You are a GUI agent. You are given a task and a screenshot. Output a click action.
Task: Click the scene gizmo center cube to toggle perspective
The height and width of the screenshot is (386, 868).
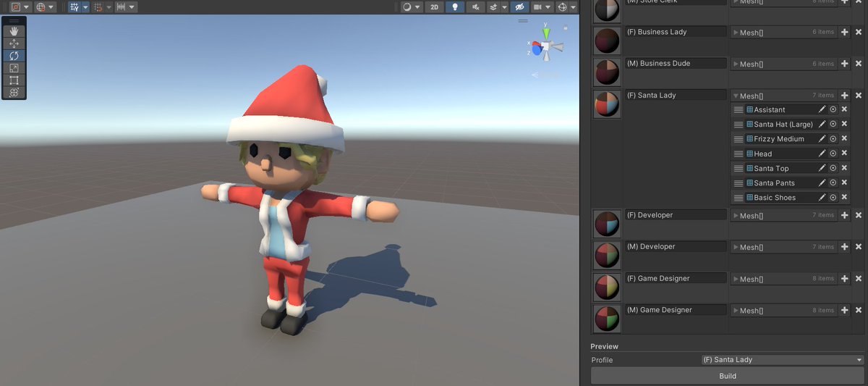tap(547, 48)
